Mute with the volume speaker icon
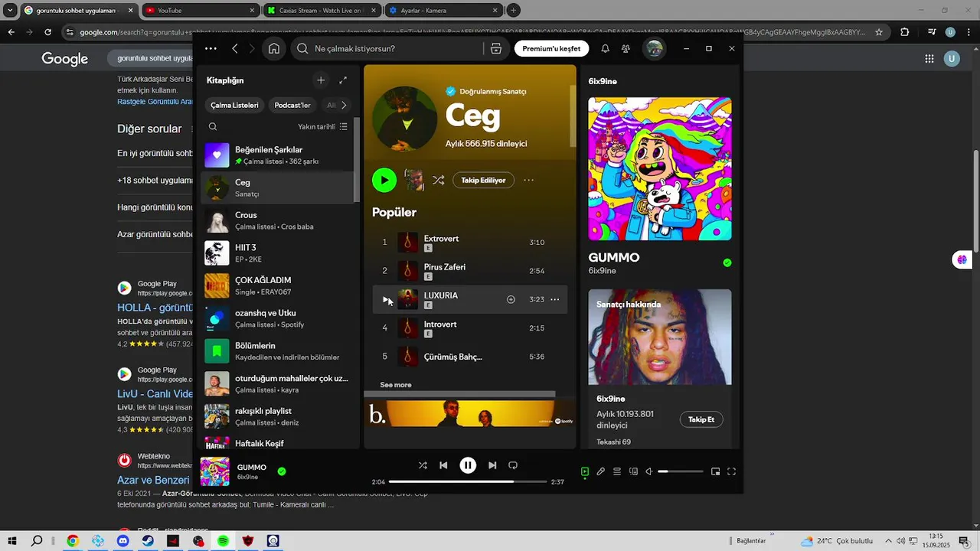This screenshot has height=551, width=980. tap(649, 471)
